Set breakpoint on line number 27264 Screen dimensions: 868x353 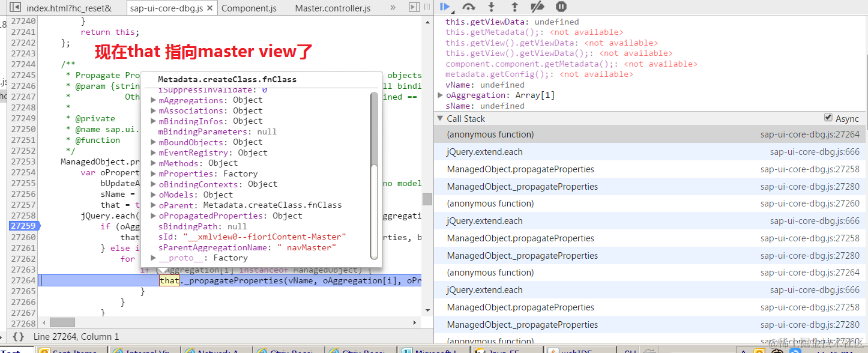click(x=23, y=280)
